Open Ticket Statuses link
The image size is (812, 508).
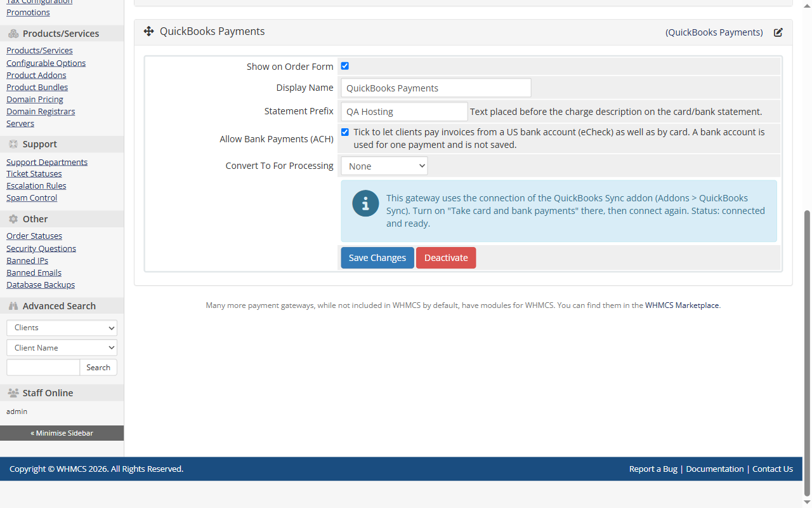coord(34,173)
